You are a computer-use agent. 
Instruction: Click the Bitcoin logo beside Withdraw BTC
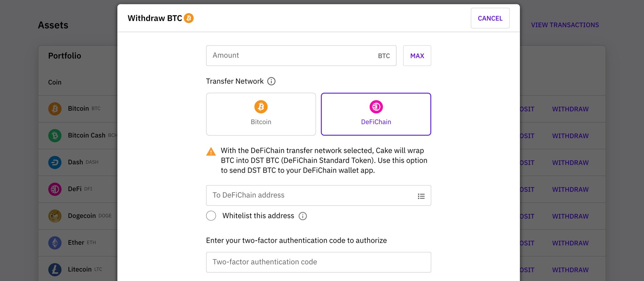click(x=189, y=18)
